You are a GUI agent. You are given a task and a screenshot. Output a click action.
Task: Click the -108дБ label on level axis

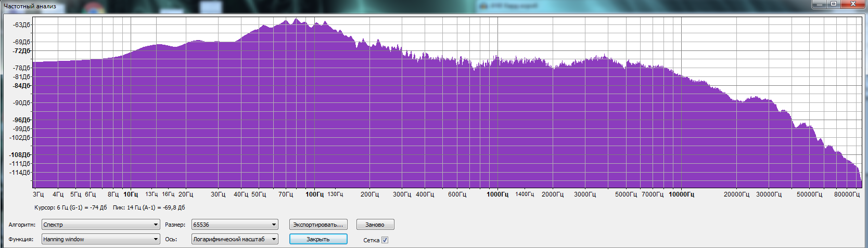(x=20, y=155)
